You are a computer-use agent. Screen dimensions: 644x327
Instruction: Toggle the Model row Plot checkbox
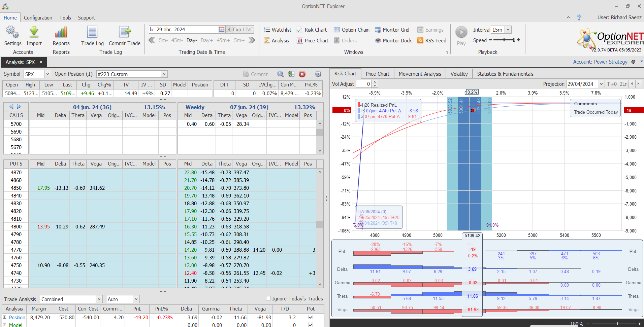[311, 325]
